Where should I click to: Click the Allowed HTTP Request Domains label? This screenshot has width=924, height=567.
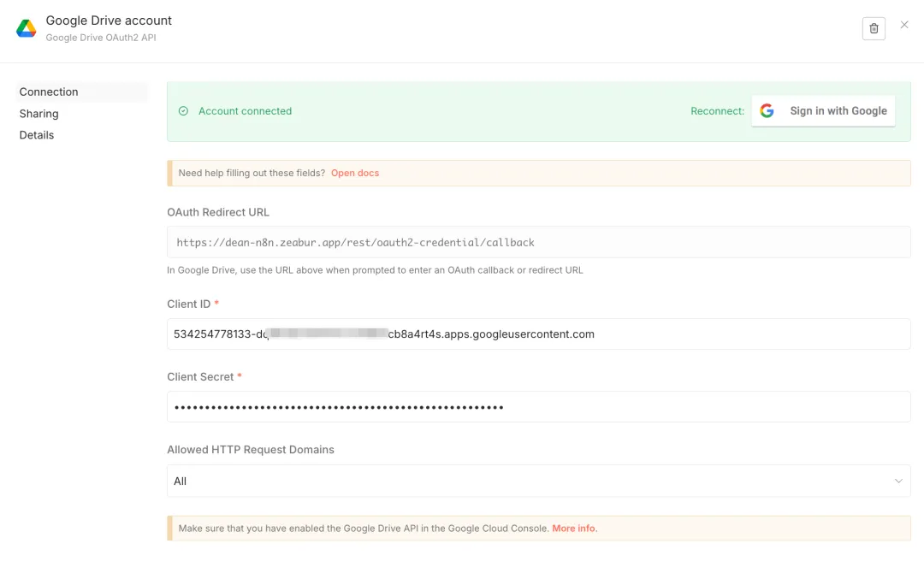click(251, 450)
